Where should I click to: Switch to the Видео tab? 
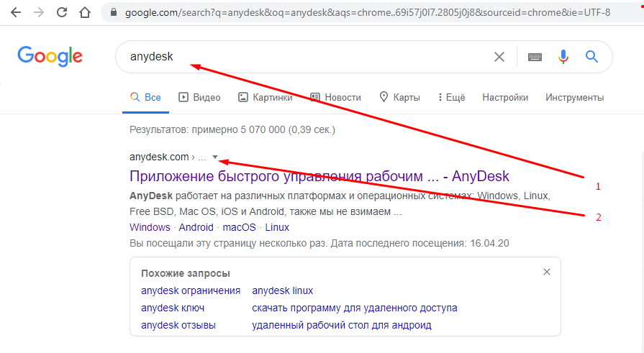point(199,97)
